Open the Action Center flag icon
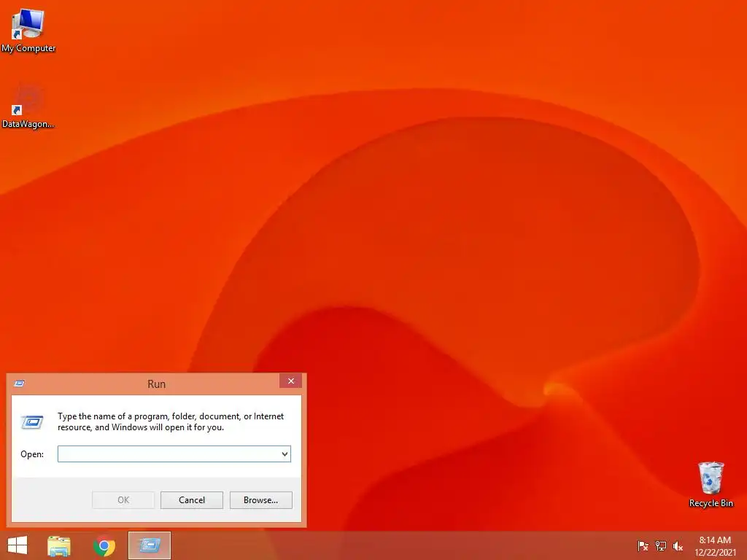Image resolution: width=747 pixels, height=560 pixels. (x=643, y=546)
